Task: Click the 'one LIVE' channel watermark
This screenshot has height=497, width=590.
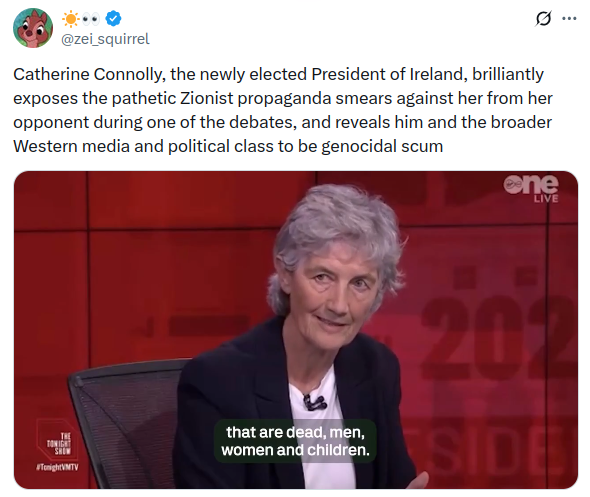Action: point(531,189)
